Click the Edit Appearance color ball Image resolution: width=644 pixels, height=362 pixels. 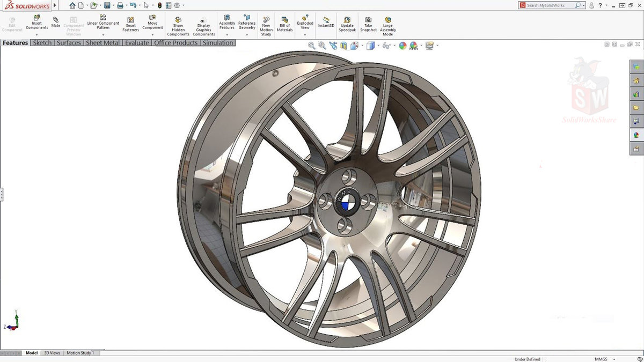click(x=402, y=46)
